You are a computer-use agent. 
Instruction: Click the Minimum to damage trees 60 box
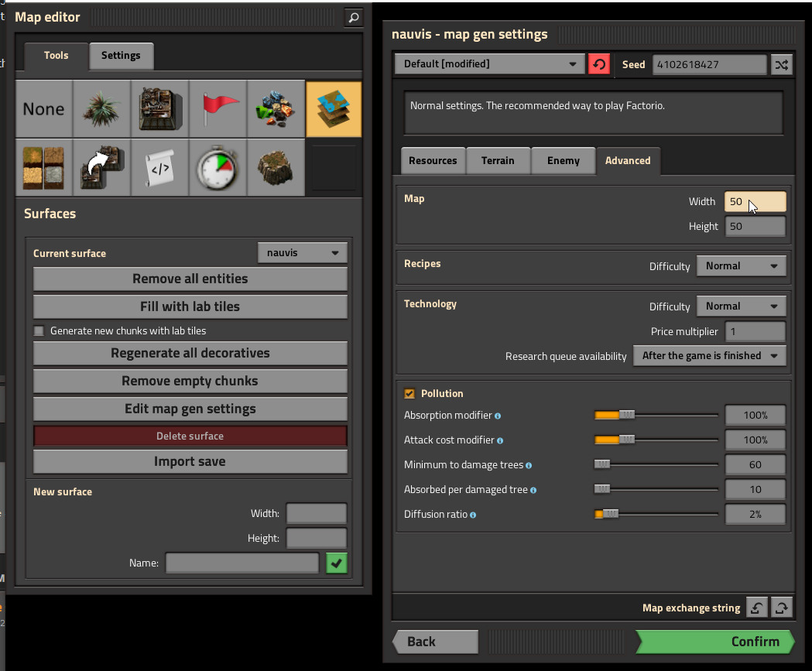click(755, 465)
